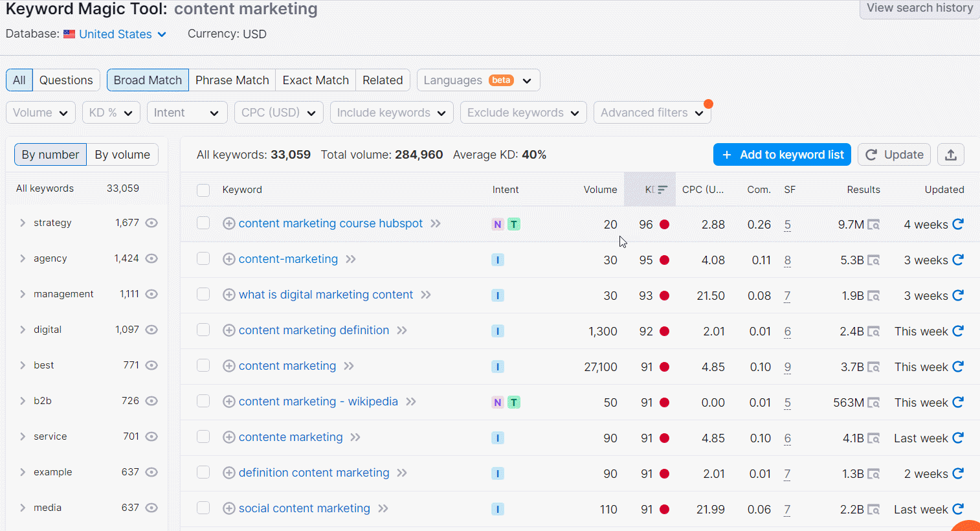Toggle eye icon for strategy group
The height and width of the screenshot is (531, 980).
tap(151, 223)
